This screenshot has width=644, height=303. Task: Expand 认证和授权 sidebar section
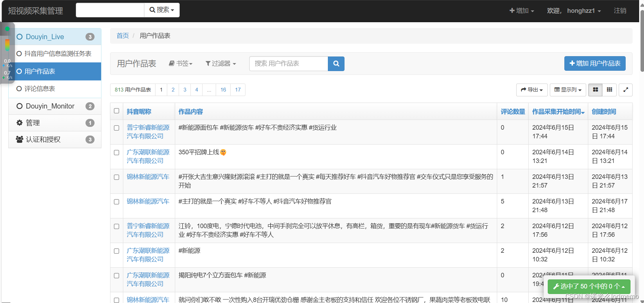click(55, 139)
